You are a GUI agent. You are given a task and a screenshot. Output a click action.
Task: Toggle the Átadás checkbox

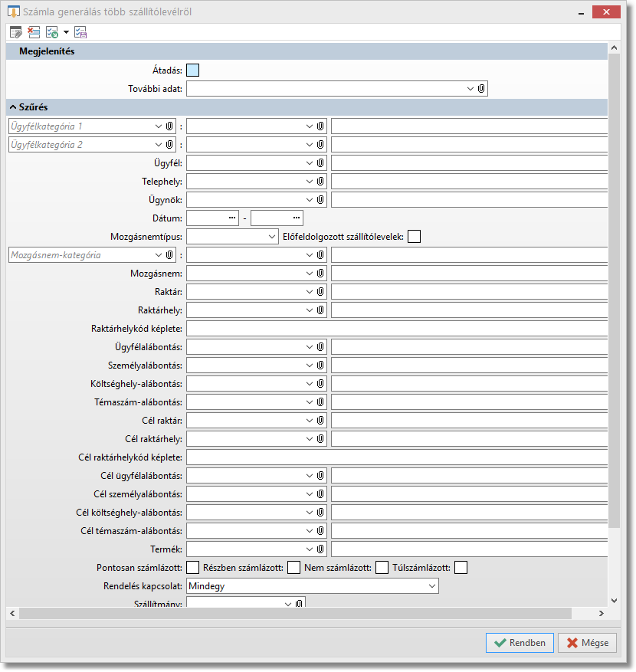pyautogui.click(x=193, y=70)
